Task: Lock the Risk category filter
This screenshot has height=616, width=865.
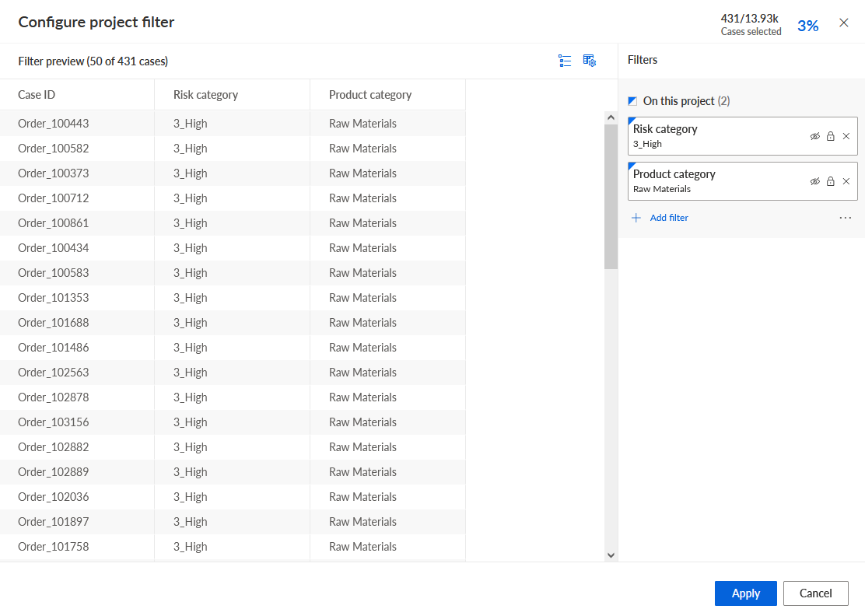Action: tap(830, 136)
